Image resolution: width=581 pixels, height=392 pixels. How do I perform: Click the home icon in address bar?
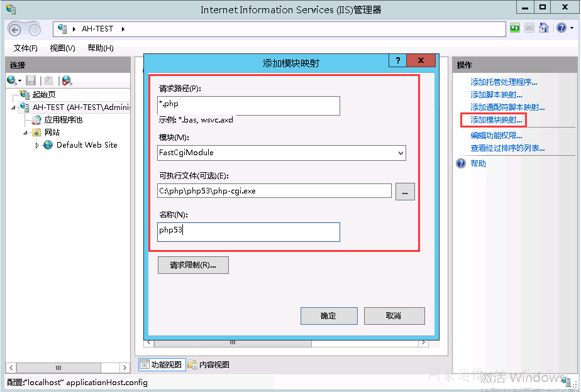tap(544, 28)
